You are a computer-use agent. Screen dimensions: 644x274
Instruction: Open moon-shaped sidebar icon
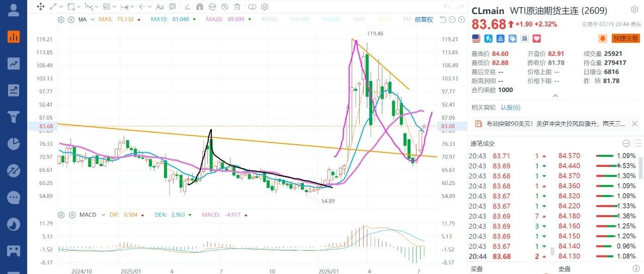point(14,224)
